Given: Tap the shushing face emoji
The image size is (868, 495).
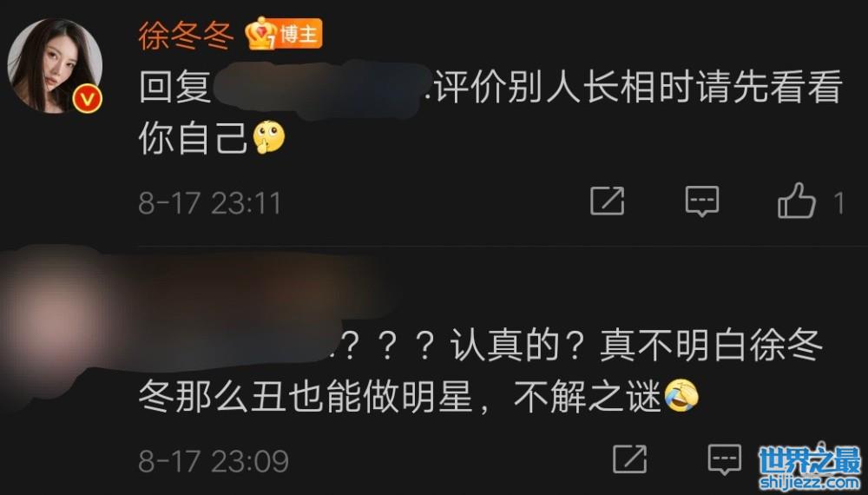Looking at the screenshot, I should tap(269, 136).
